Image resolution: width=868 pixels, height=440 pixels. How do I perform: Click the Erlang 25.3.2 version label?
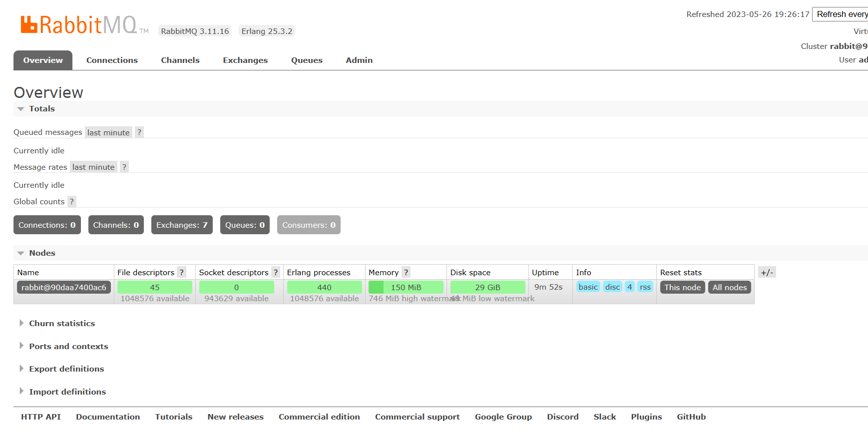(x=267, y=31)
